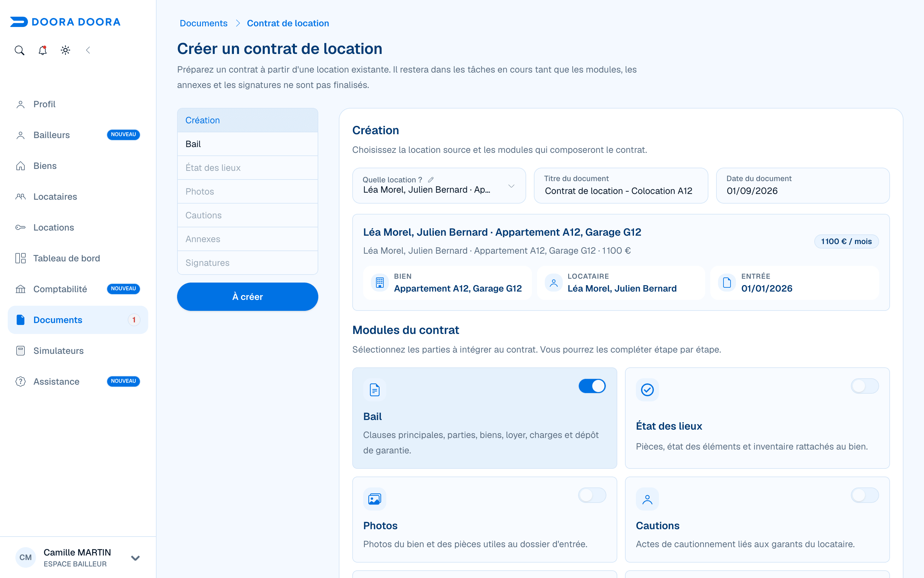Image resolution: width=924 pixels, height=578 pixels.
Task: Click the Doora Doora logo
Action: click(x=65, y=22)
